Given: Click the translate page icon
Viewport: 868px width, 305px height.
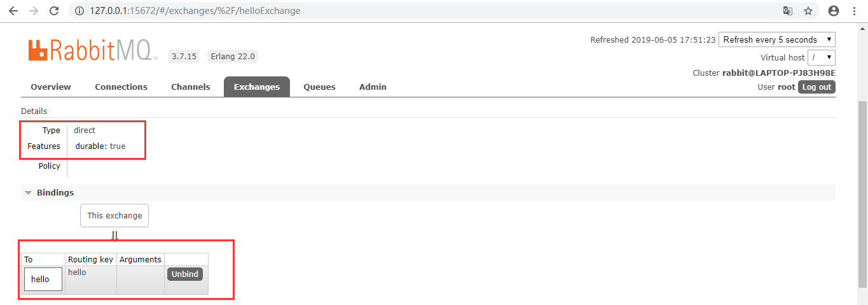Looking at the screenshot, I should pyautogui.click(x=787, y=11).
